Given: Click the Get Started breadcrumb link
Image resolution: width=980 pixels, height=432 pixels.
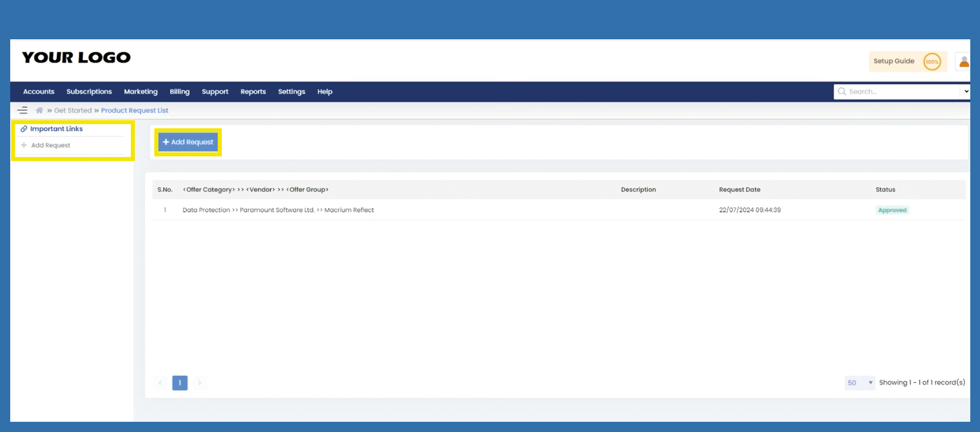Looking at the screenshot, I should tap(73, 110).
